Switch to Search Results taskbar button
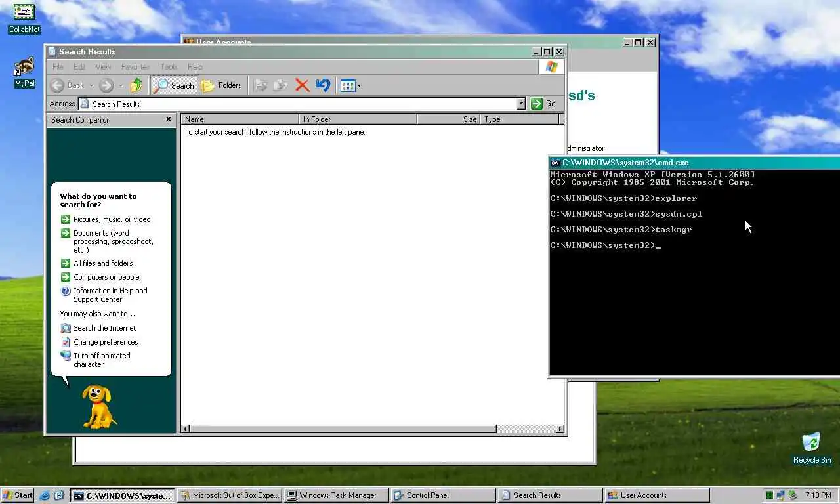The width and height of the screenshot is (840, 504). (551, 495)
